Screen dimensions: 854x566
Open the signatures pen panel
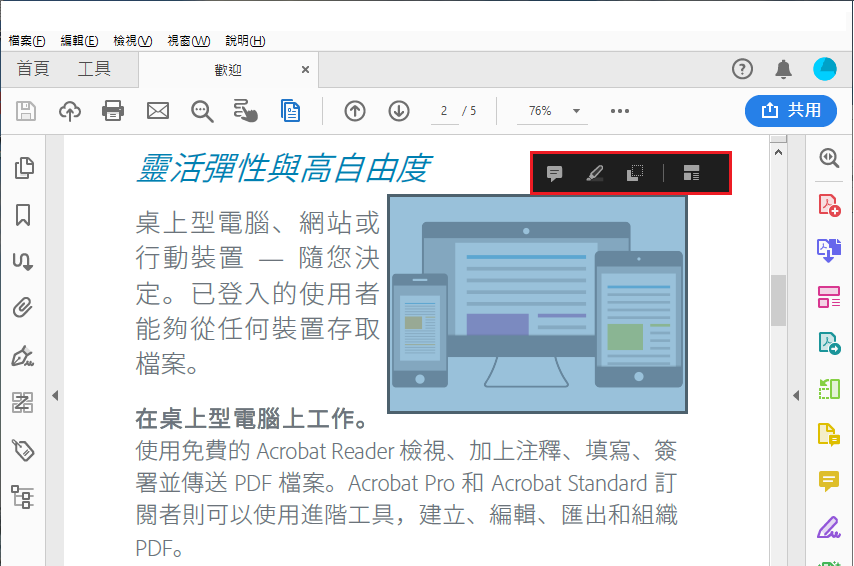click(x=23, y=356)
